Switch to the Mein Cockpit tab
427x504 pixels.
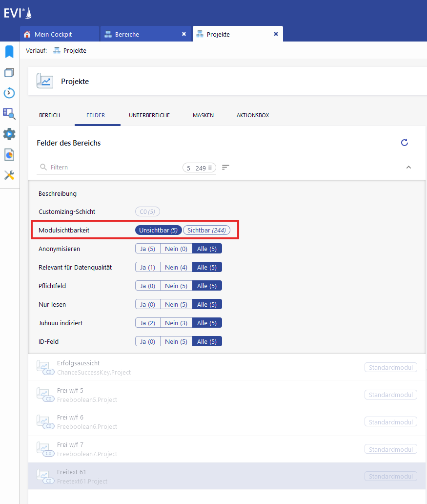53,34
